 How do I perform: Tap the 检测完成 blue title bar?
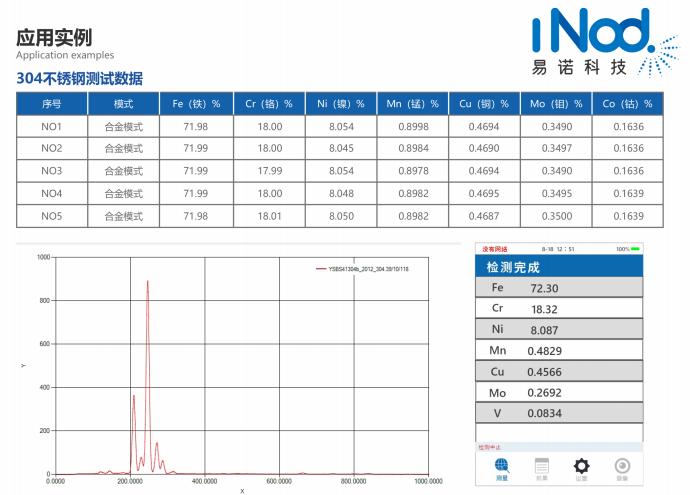point(559,267)
